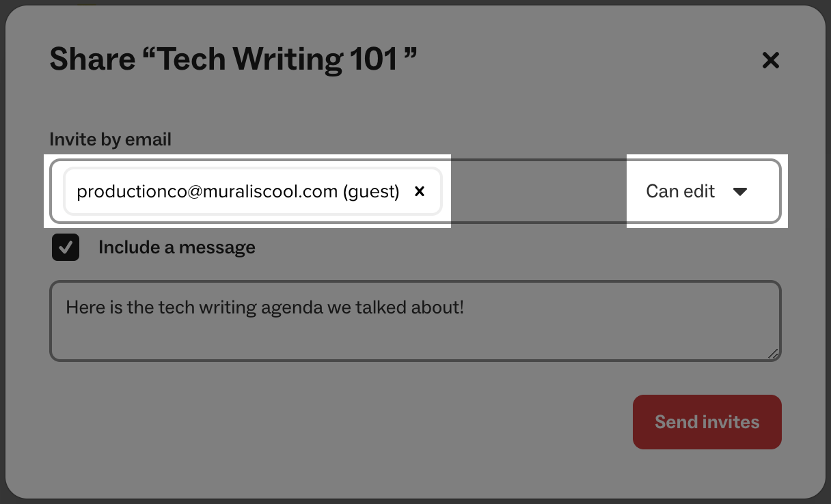Click the Can edit dropdown arrow
831x504 pixels.
click(x=739, y=192)
